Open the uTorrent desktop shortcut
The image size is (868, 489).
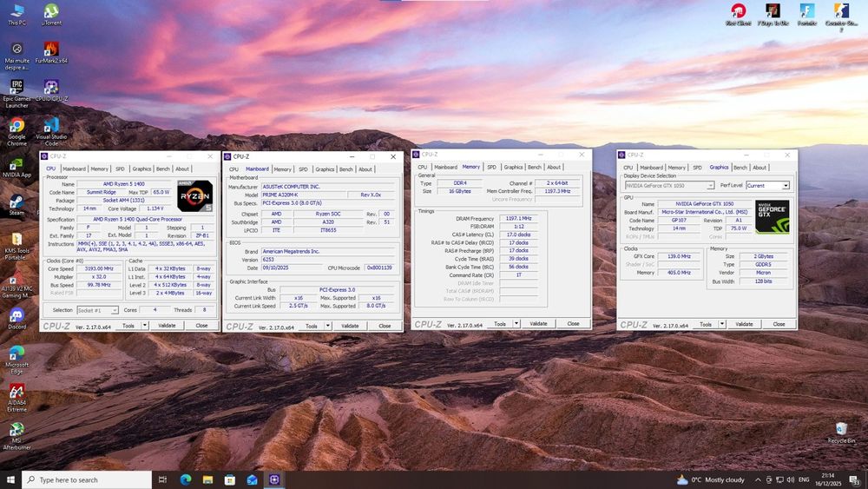pos(51,15)
